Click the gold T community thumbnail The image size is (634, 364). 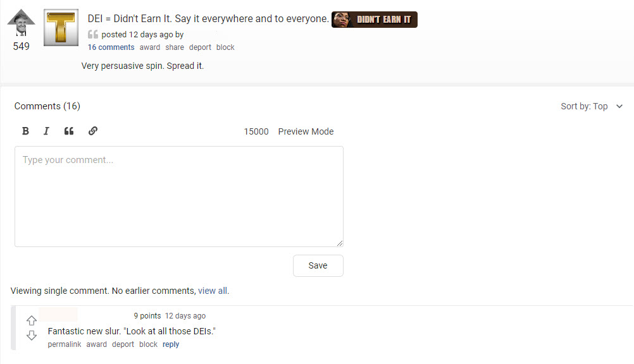pos(61,28)
